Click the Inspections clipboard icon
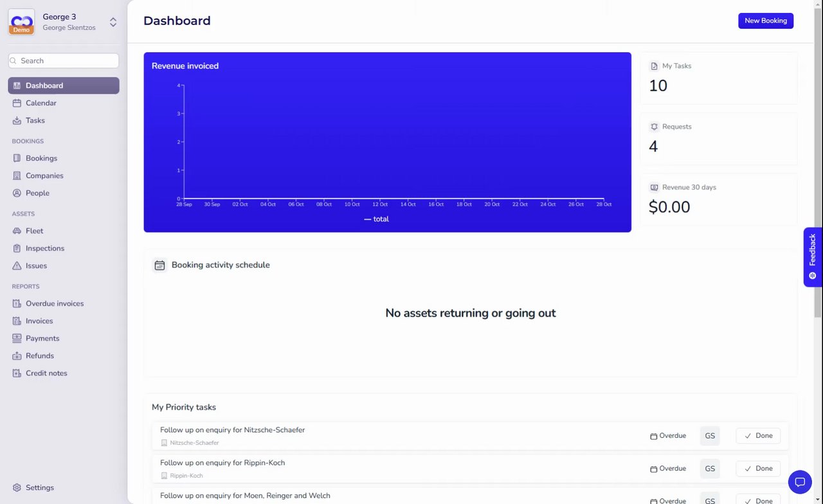823x504 pixels. click(x=17, y=248)
